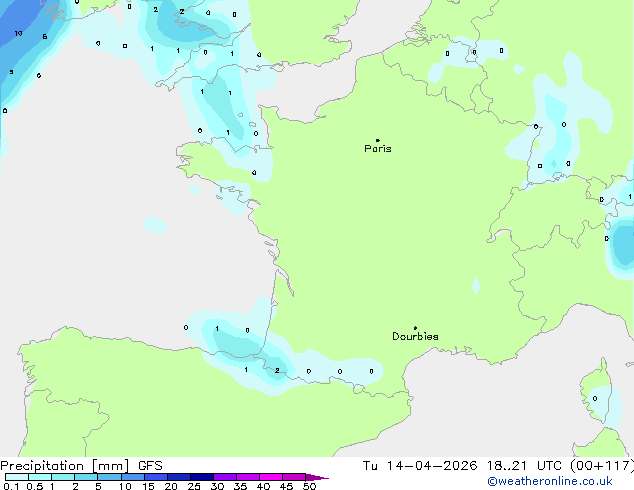Click the 'Precipitation [mm] GFS' title text
The width and height of the screenshot is (634, 490).
tap(81, 466)
